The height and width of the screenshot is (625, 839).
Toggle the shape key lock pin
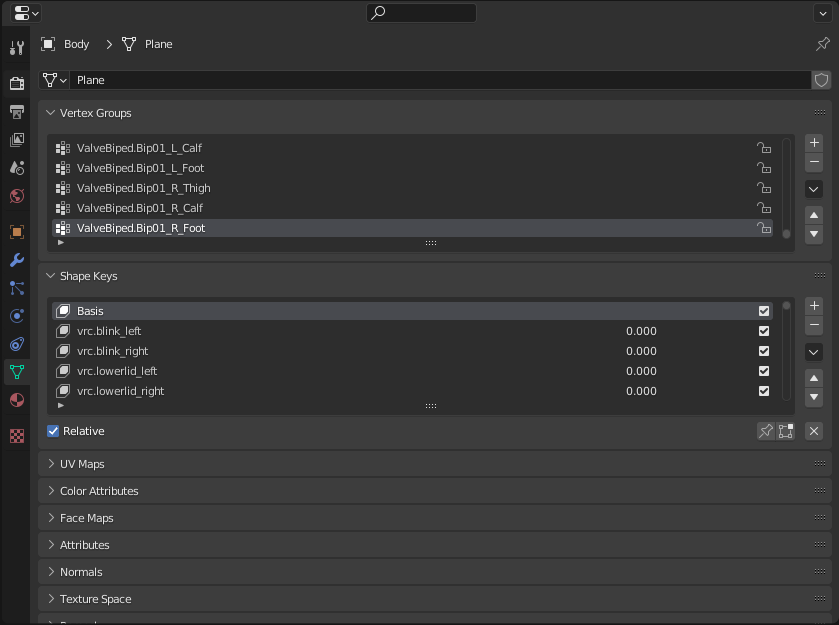766,431
